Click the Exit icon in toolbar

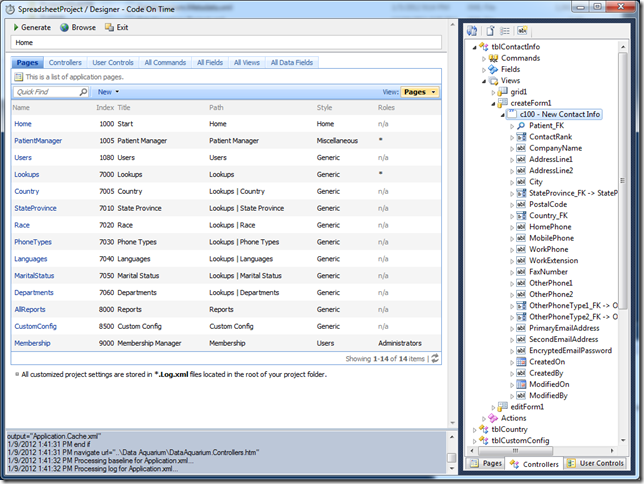click(x=111, y=28)
